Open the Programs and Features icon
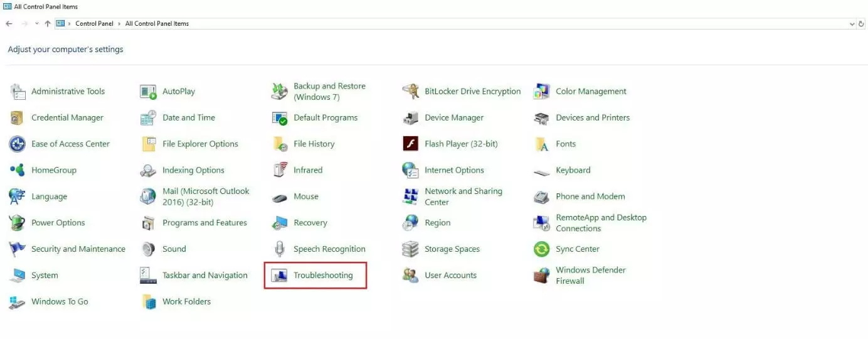 tap(149, 223)
